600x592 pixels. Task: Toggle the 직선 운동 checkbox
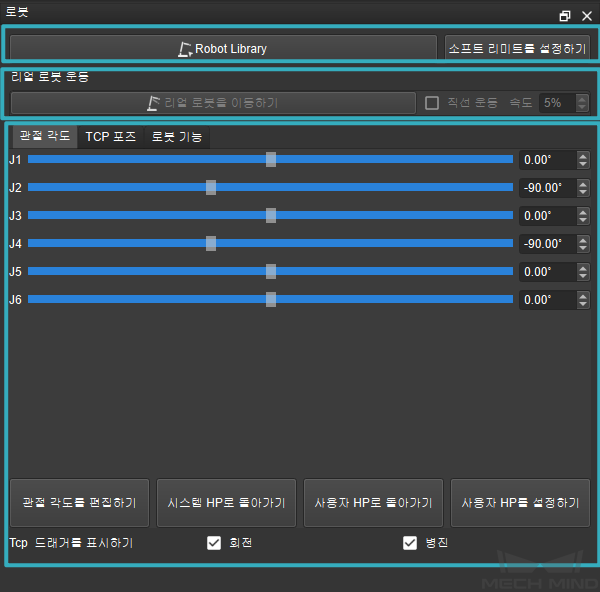432,103
